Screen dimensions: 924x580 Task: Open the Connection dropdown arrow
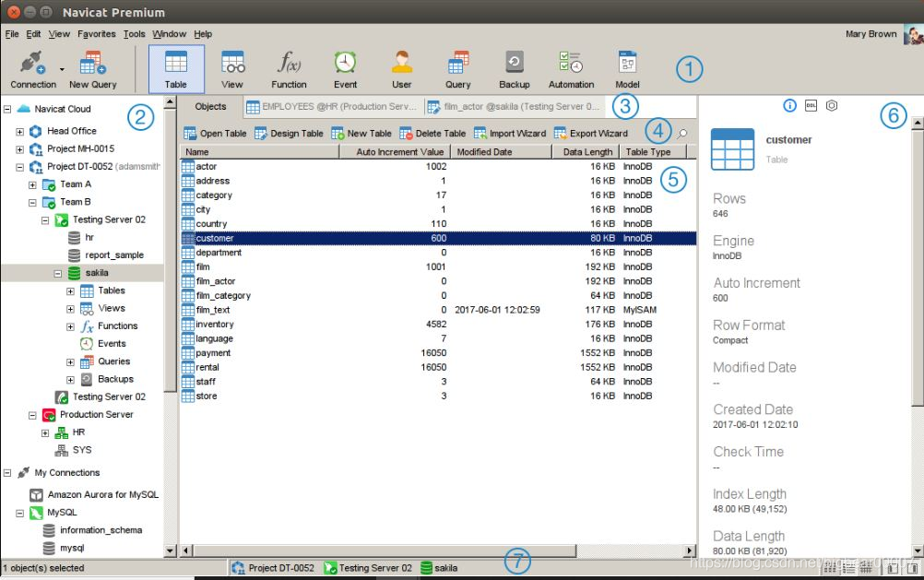(62, 69)
